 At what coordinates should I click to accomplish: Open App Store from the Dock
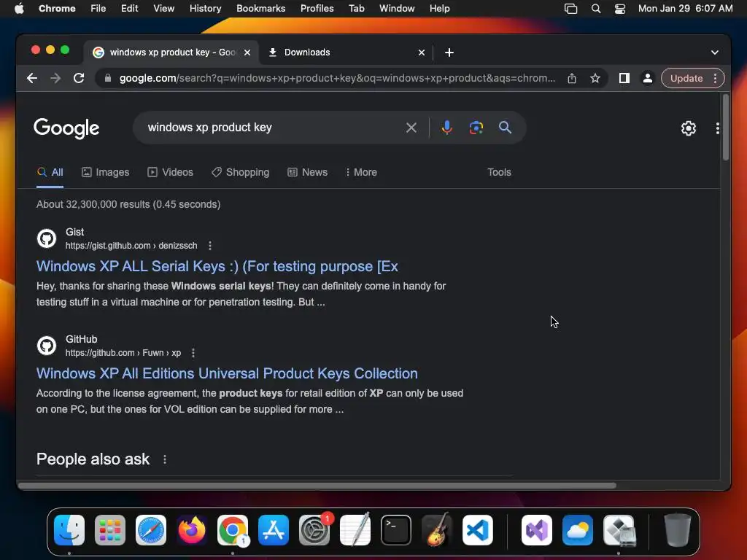click(x=274, y=530)
